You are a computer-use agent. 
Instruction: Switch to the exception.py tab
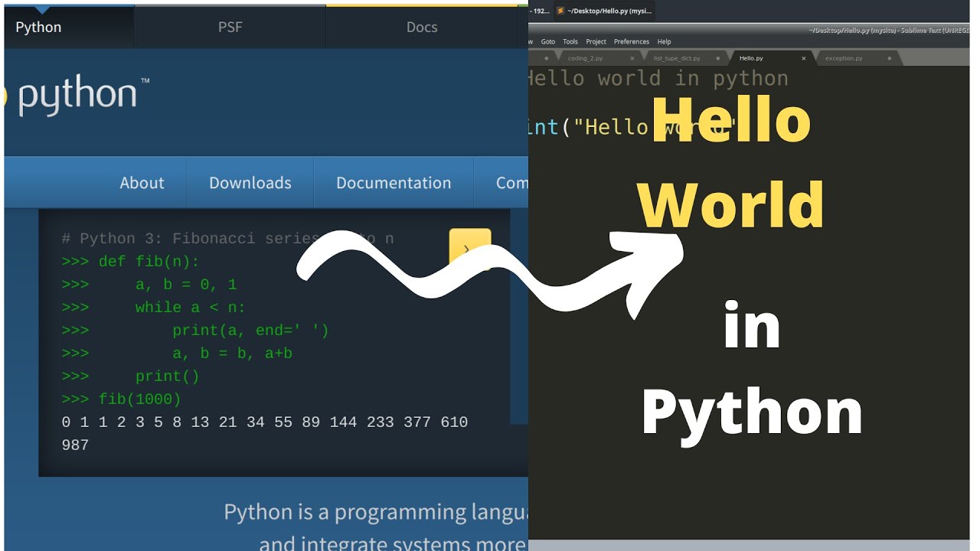pyautogui.click(x=843, y=58)
